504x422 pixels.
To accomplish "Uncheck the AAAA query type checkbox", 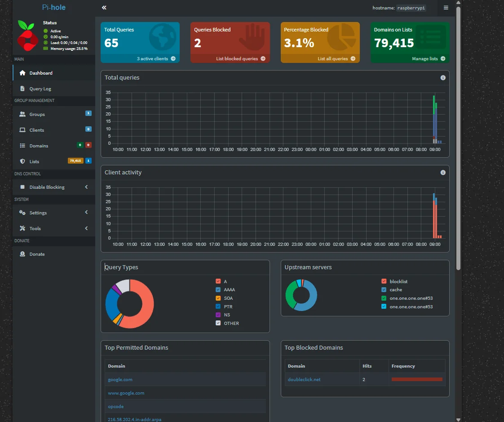I will point(218,290).
